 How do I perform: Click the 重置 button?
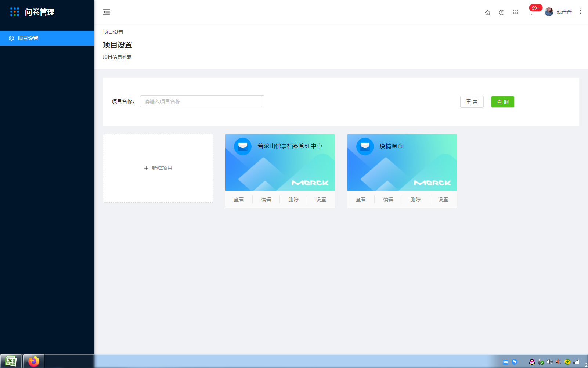[472, 102]
